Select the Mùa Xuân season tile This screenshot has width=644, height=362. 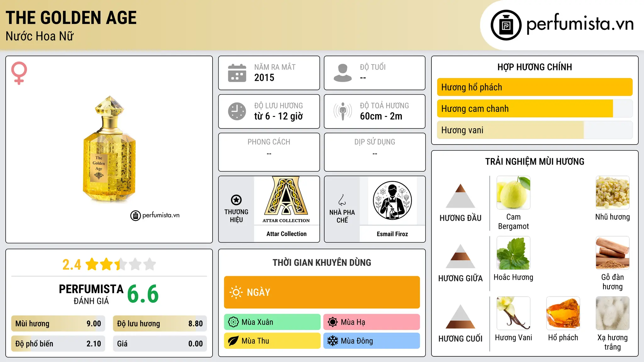click(x=272, y=322)
